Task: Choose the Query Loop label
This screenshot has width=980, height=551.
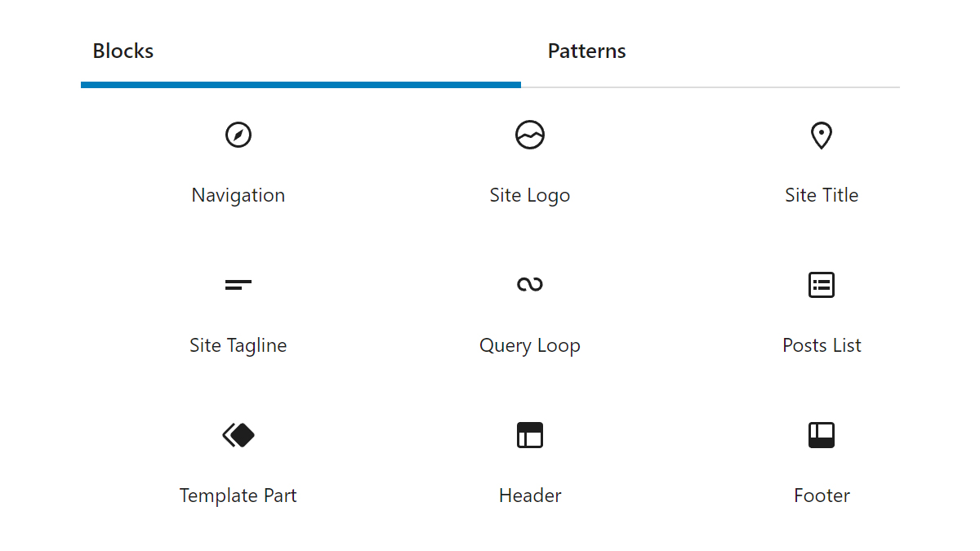Action: (530, 345)
